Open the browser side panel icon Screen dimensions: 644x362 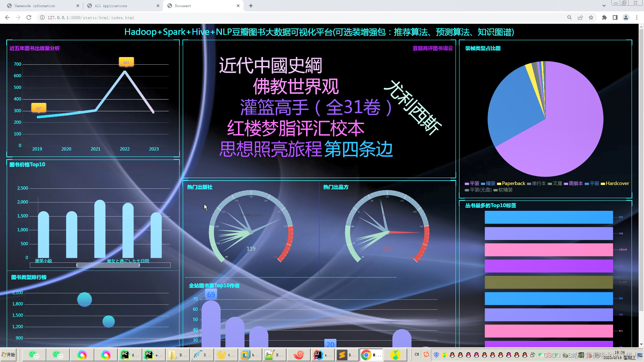(x=615, y=17)
